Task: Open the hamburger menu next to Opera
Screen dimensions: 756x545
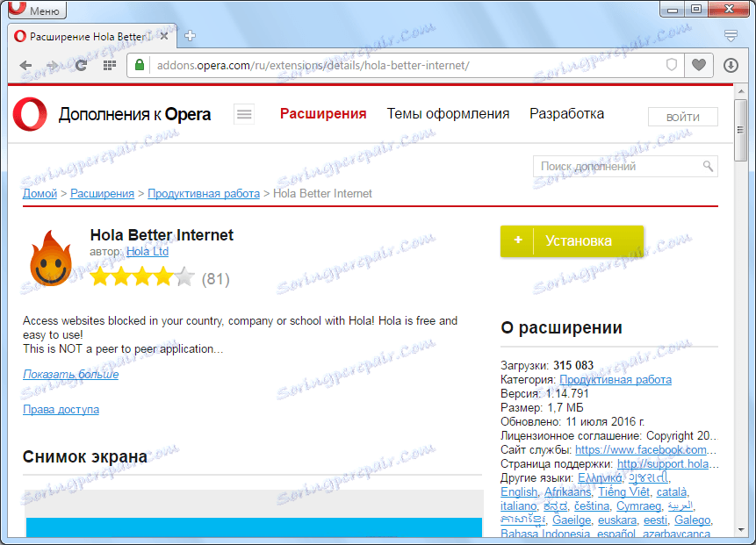Action: [244, 114]
